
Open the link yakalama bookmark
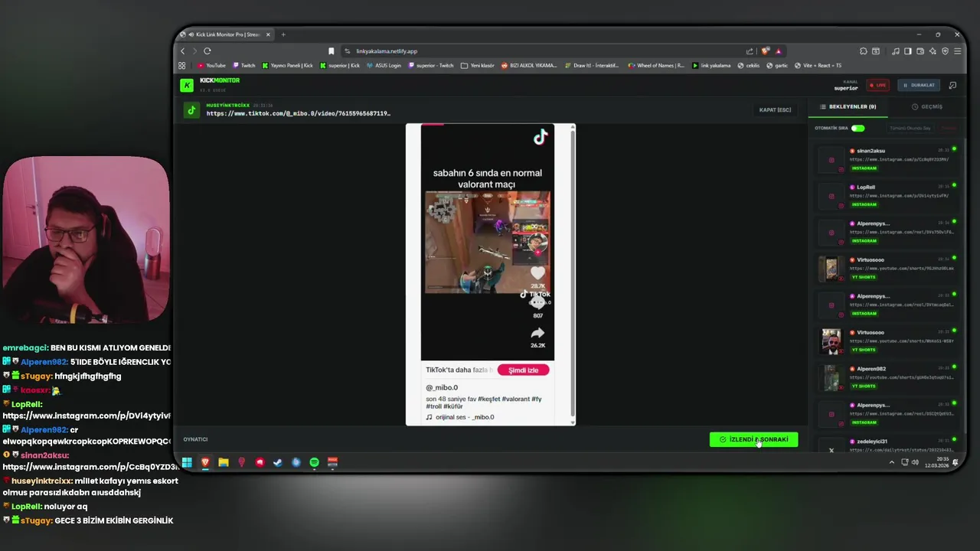(711, 66)
